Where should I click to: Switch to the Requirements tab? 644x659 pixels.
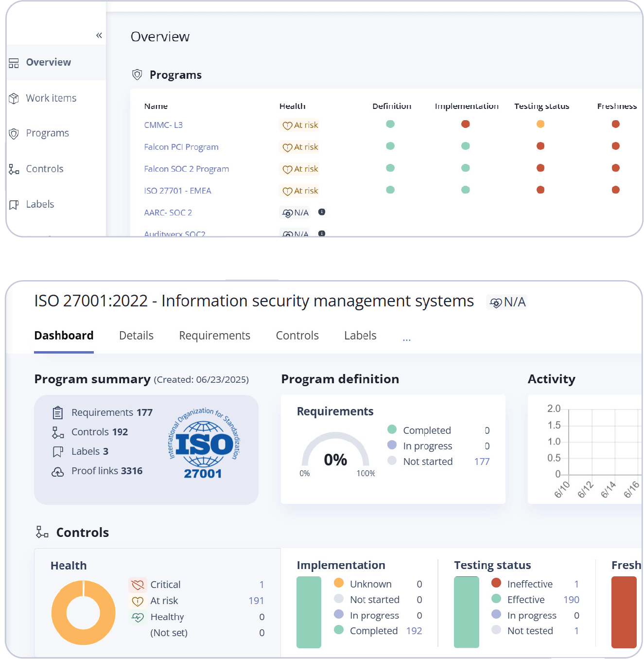(x=214, y=336)
